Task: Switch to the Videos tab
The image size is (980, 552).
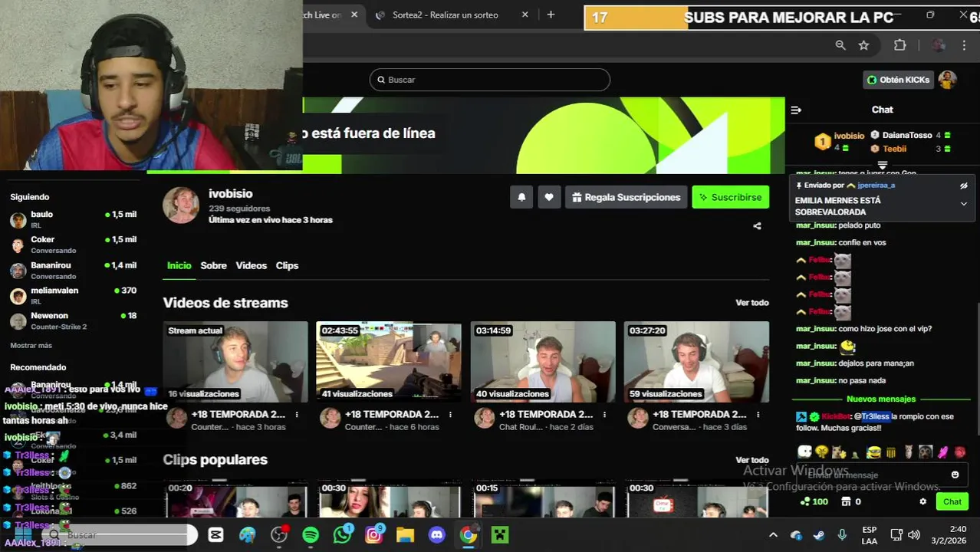Action: pos(251,265)
